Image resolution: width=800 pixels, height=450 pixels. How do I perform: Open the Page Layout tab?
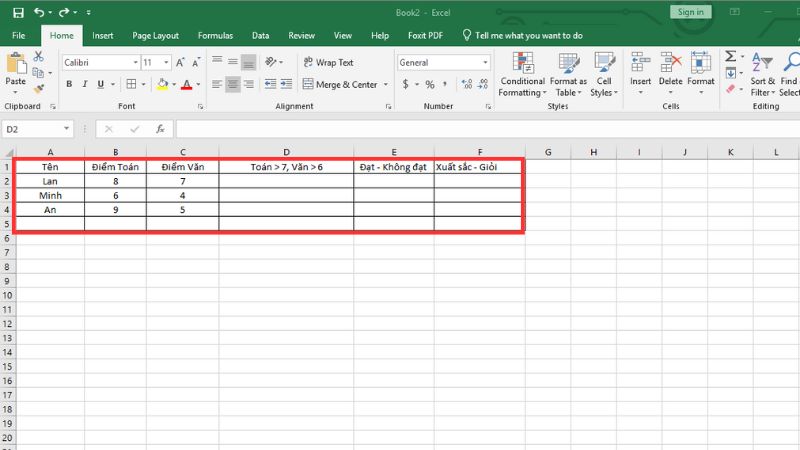click(155, 35)
